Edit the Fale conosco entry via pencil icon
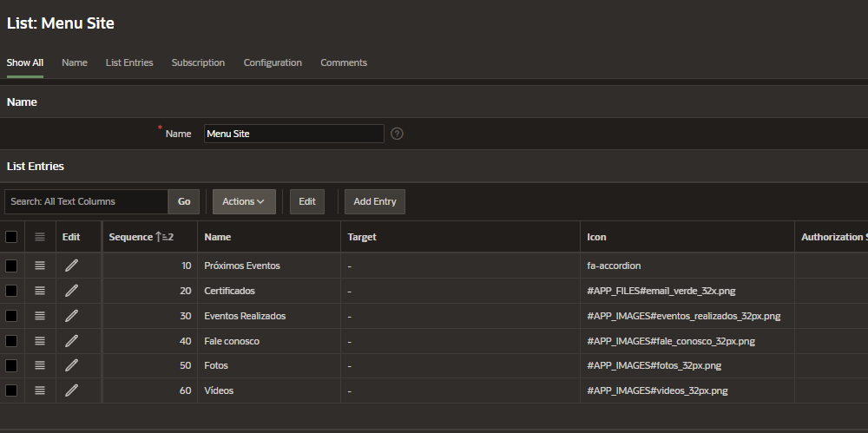Screen dimensions: 868x433 point(71,341)
